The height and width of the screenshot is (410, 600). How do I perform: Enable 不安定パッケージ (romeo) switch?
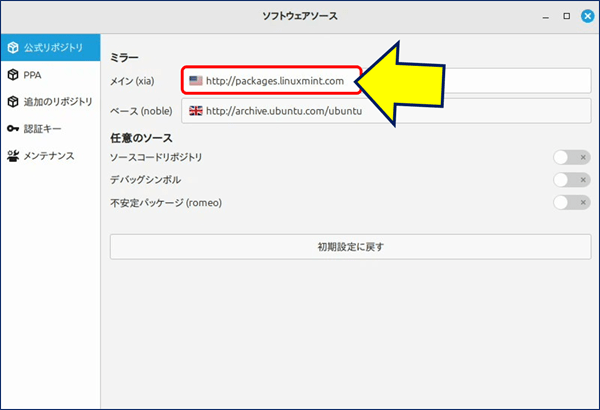572,203
